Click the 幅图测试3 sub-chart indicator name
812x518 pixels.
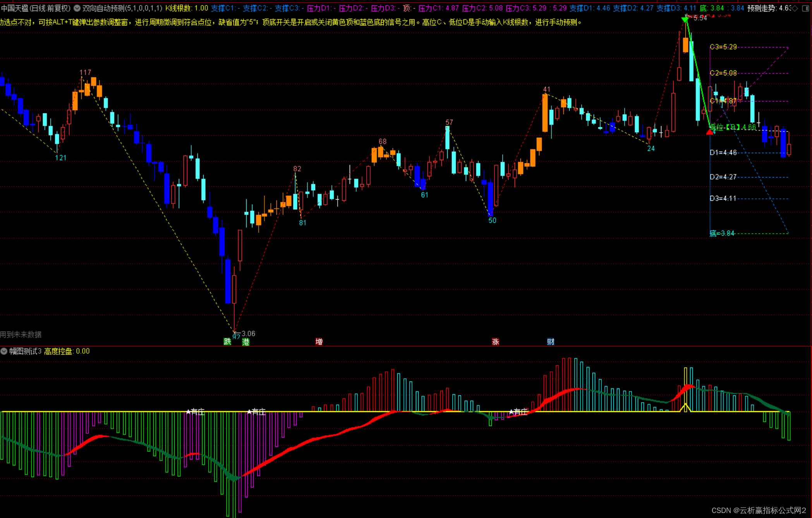(x=25, y=351)
